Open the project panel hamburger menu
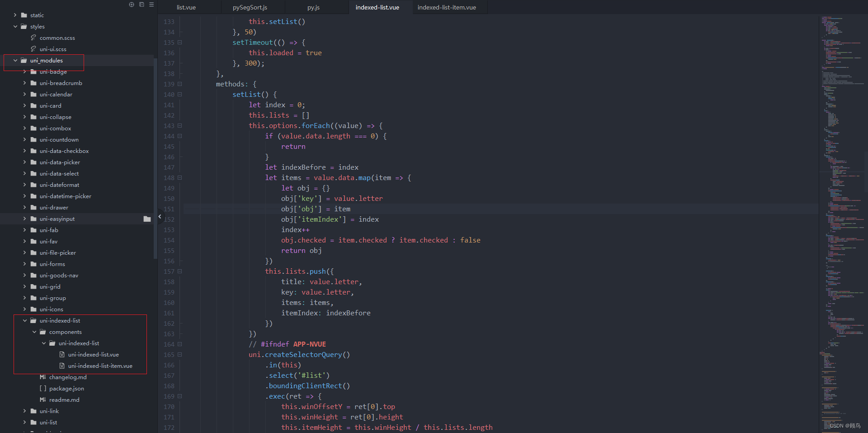This screenshot has height=433, width=868. tap(151, 5)
